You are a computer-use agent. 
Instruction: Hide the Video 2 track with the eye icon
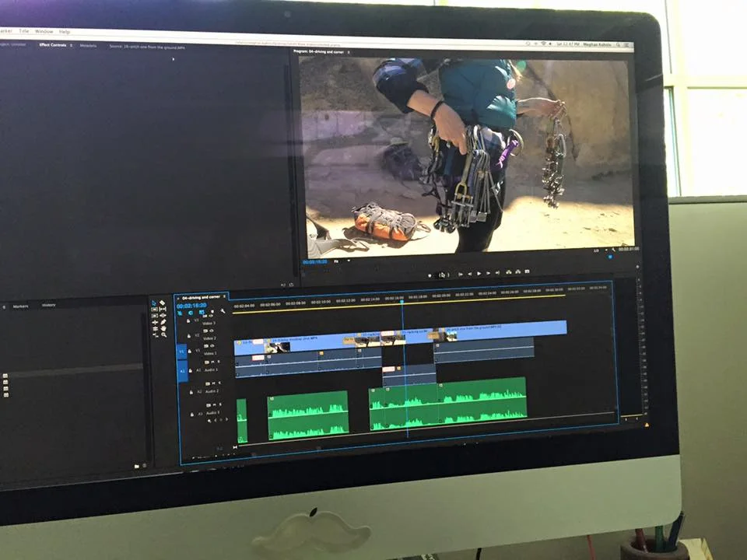(212, 331)
